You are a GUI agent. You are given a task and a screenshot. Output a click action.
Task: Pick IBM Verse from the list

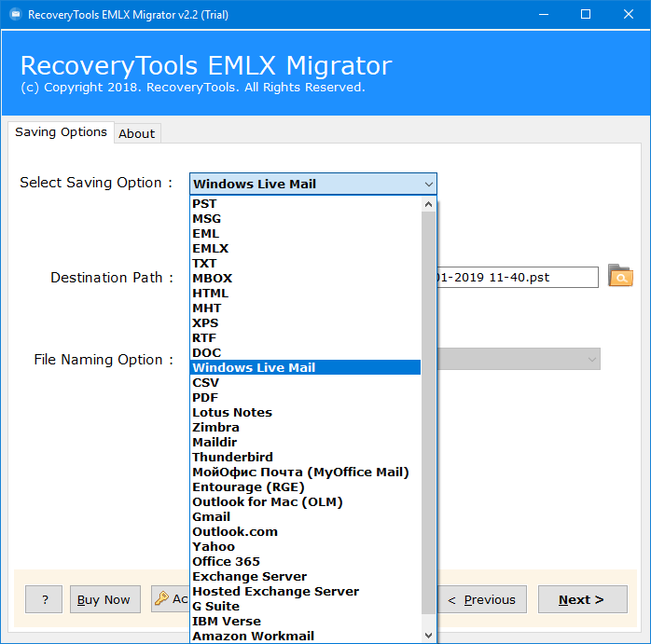point(305,622)
